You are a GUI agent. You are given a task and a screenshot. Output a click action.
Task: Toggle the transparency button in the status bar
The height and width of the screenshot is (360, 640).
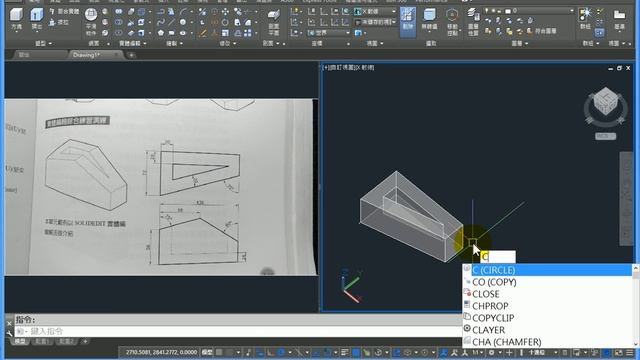356,352
